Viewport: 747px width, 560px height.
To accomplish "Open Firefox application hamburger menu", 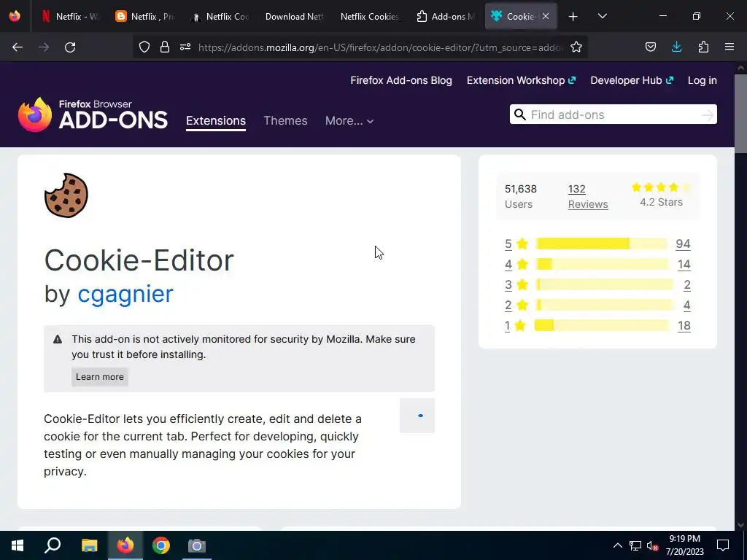I will (729, 47).
